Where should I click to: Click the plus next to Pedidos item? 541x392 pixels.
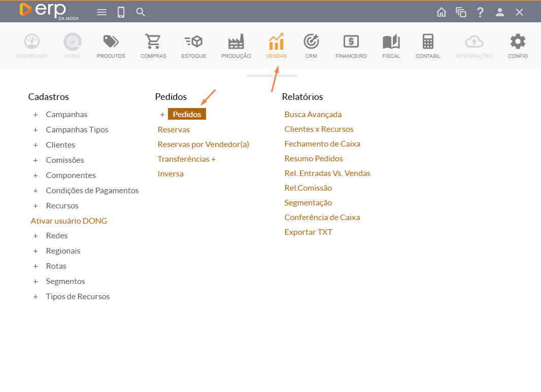coord(162,115)
